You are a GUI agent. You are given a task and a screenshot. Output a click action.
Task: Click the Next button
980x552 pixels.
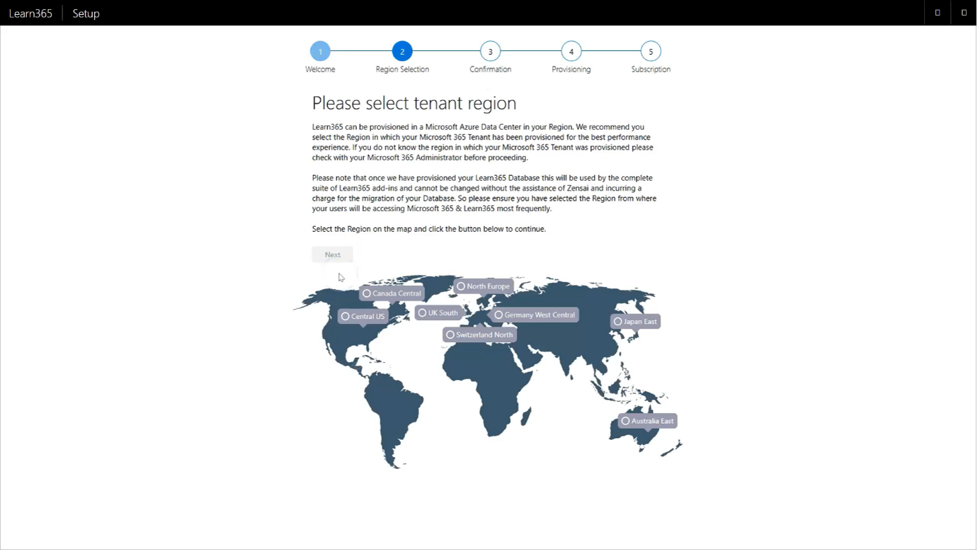[334, 255]
